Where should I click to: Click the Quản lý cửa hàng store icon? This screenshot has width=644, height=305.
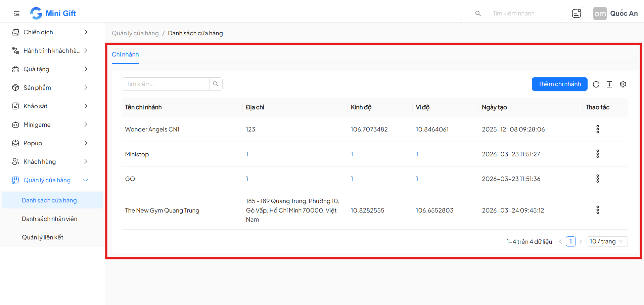pyautogui.click(x=15, y=180)
